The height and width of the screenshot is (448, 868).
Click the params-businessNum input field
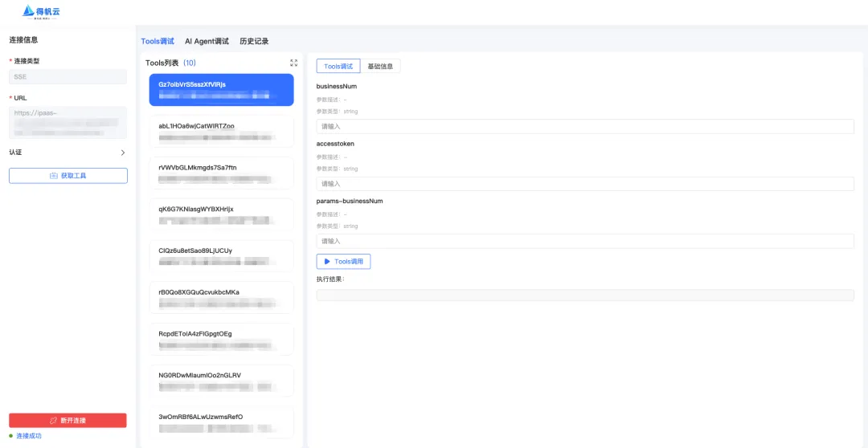coord(585,241)
